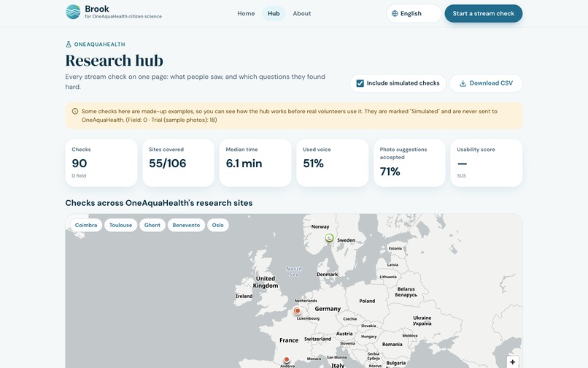Screen dimensions: 588x368
Task: Jump map to Oslo site
Action: click(x=218, y=225)
